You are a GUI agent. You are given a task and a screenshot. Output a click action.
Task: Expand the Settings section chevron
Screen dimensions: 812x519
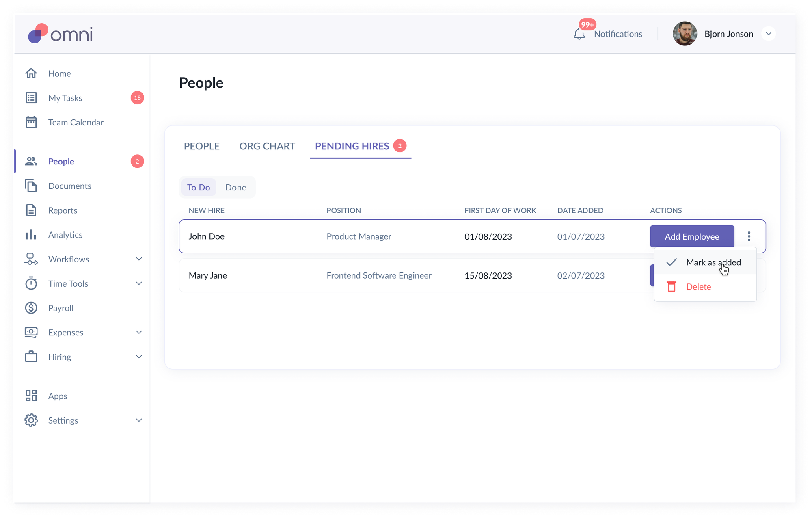[139, 420]
